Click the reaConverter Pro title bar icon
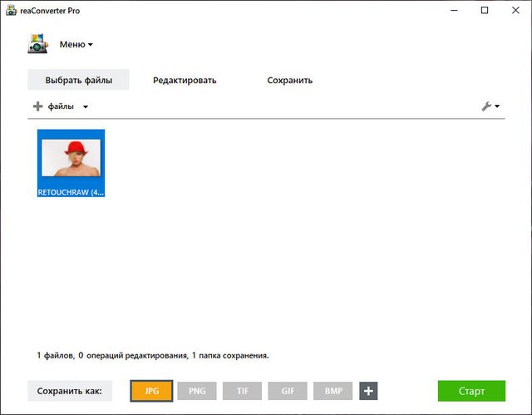 10,10
